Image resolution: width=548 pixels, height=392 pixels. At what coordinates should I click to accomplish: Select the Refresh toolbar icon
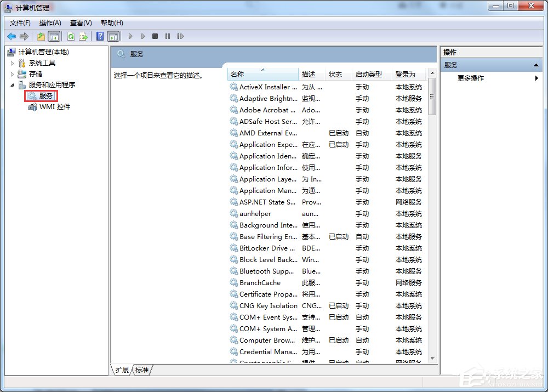[x=71, y=36]
